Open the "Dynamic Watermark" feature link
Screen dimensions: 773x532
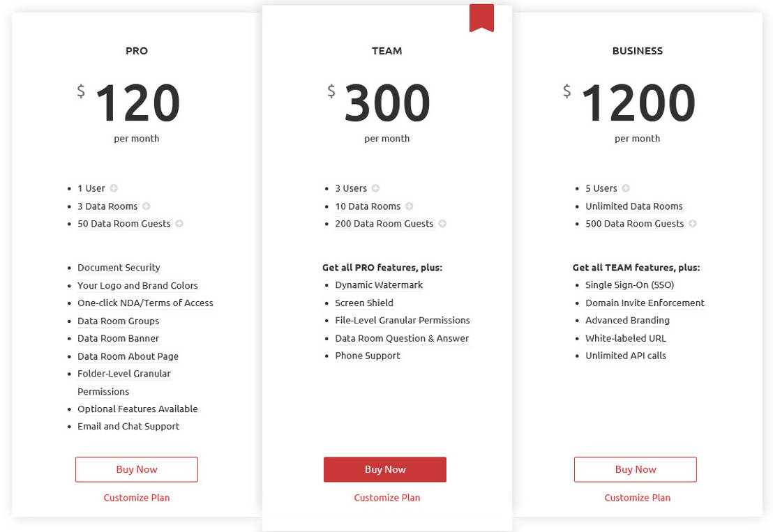tap(379, 284)
